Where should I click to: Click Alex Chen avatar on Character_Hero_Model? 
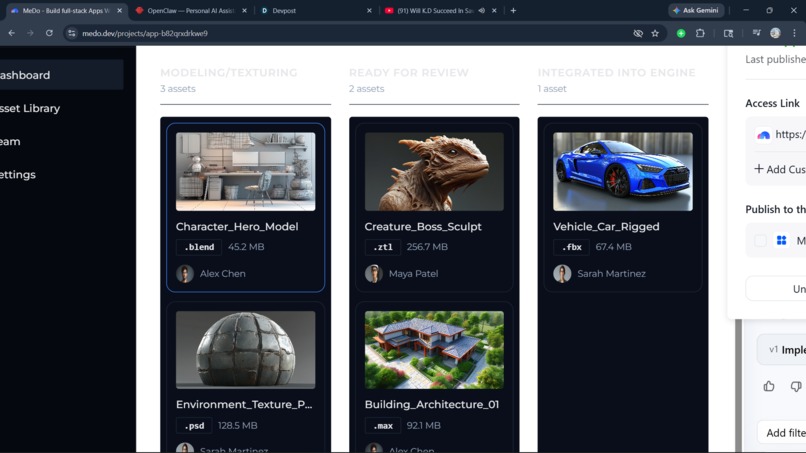185,274
